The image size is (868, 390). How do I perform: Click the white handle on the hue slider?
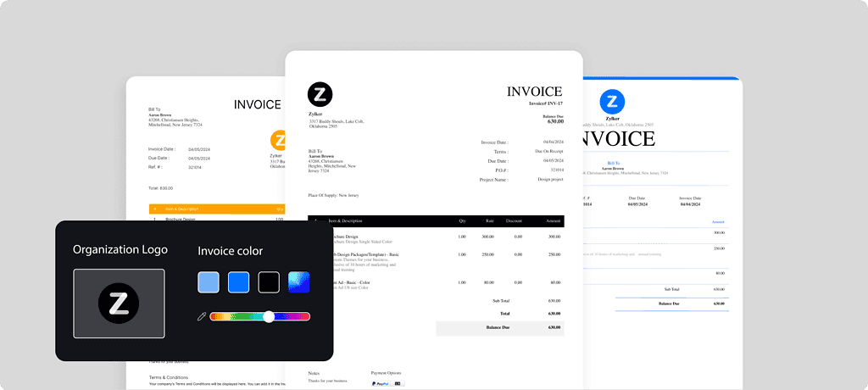click(x=269, y=317)
